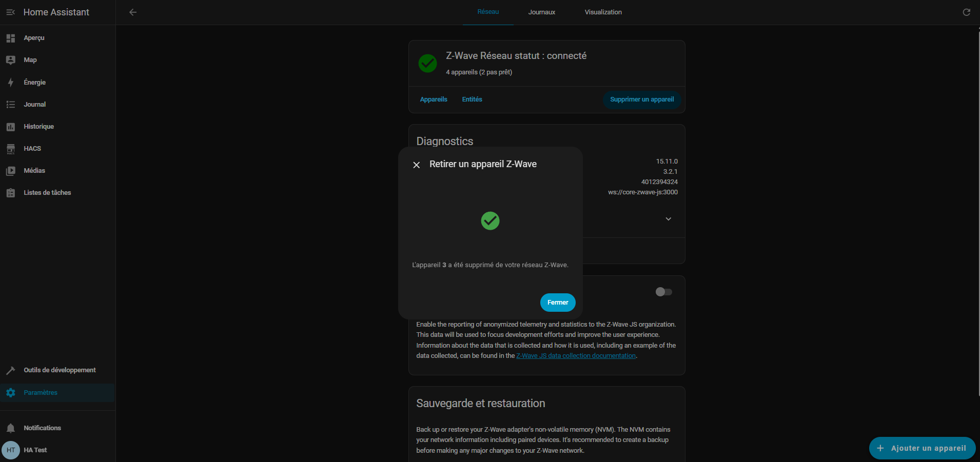Go back using the arrow icon
The height and width of the screenshot is (462, 980).
tap(133, 12)
